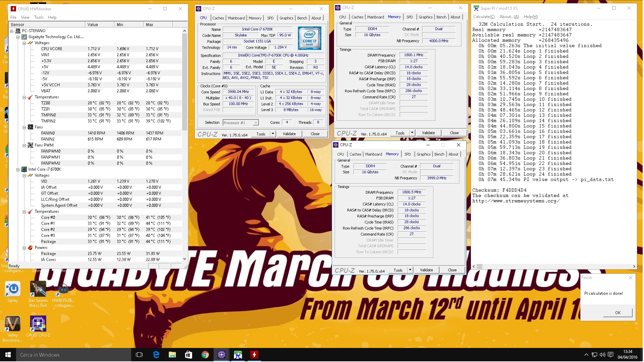
Task: Collapse Gigabyte Voltages section
Action: [24, 43]
